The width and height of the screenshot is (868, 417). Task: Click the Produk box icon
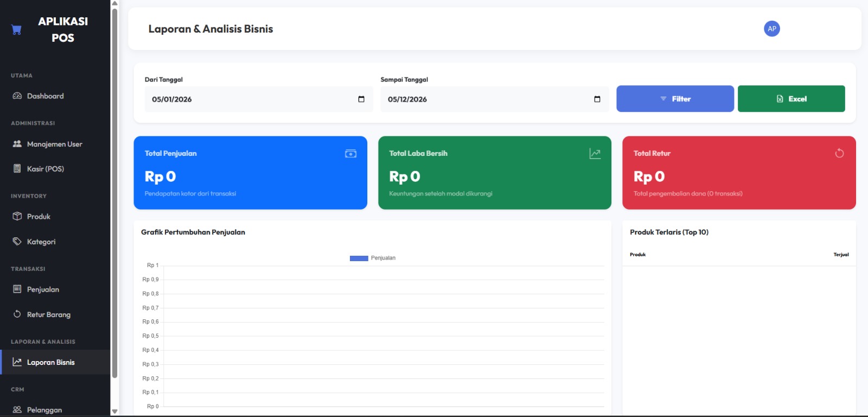(x=17, y=216)
